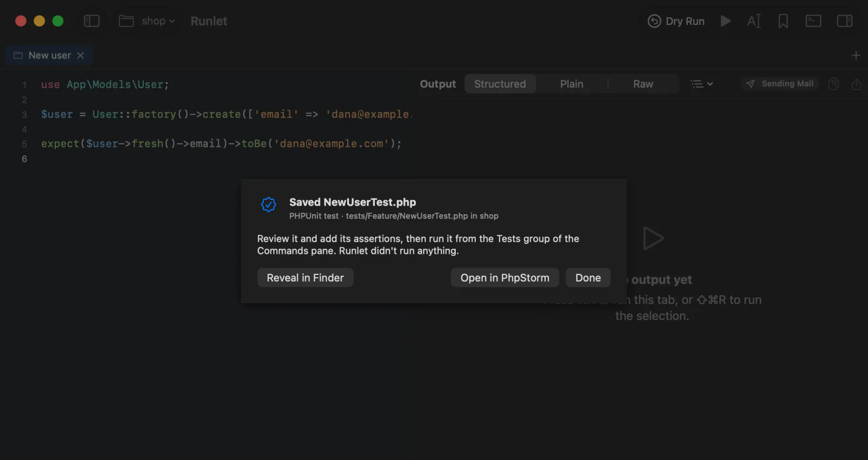
Task: Open the bookmark snippets icon
Action: [x=783, y=21]
